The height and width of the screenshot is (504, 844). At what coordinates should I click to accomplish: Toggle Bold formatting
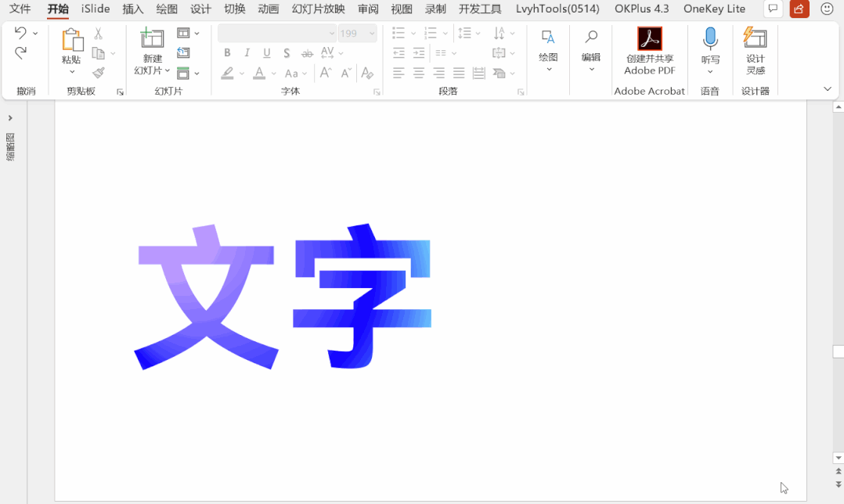click(x=227, y=52)
